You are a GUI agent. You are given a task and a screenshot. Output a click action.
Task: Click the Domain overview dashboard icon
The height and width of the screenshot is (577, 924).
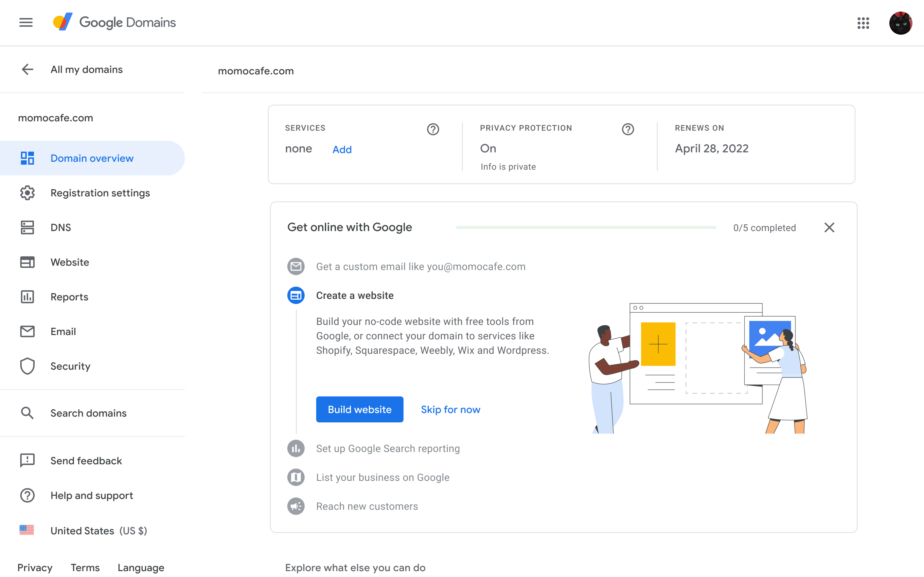28,158
